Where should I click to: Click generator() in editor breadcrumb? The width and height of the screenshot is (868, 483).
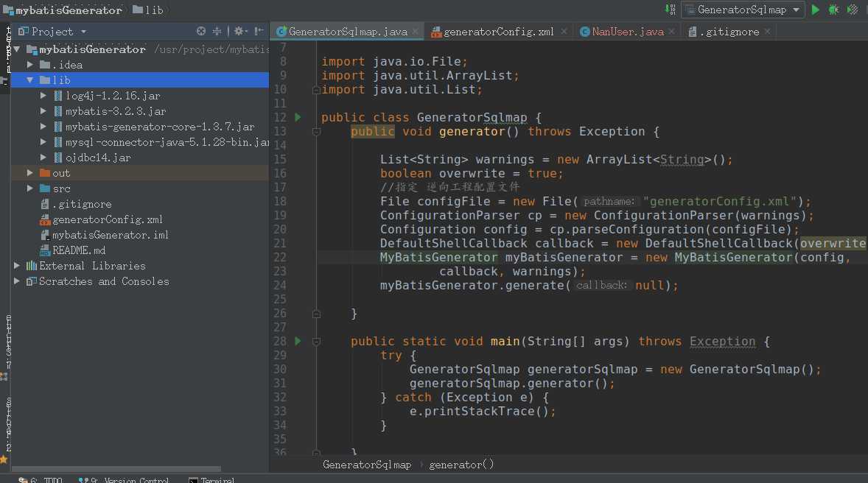point(461,465)
